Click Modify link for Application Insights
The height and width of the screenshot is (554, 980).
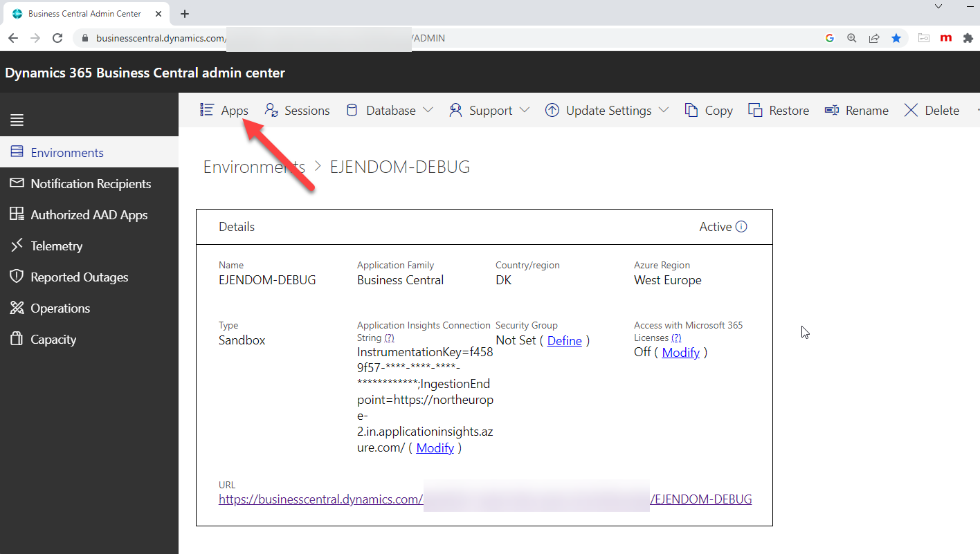pos(435,447)
